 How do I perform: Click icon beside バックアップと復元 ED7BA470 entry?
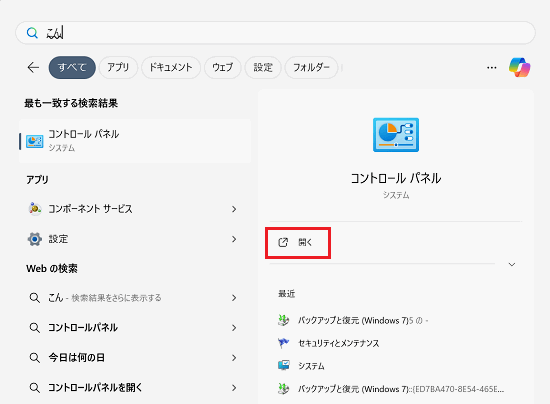pos(283,389)
